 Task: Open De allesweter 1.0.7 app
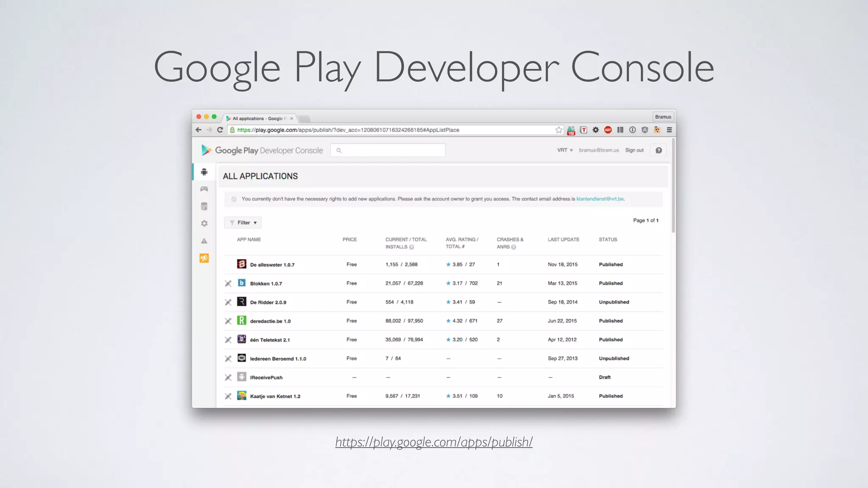pos(272,265)
